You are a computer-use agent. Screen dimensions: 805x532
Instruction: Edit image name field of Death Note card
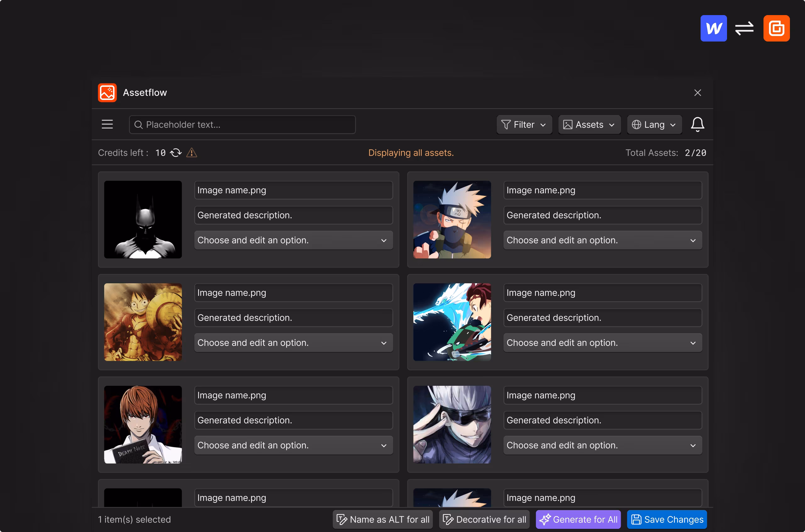point(293,395)
